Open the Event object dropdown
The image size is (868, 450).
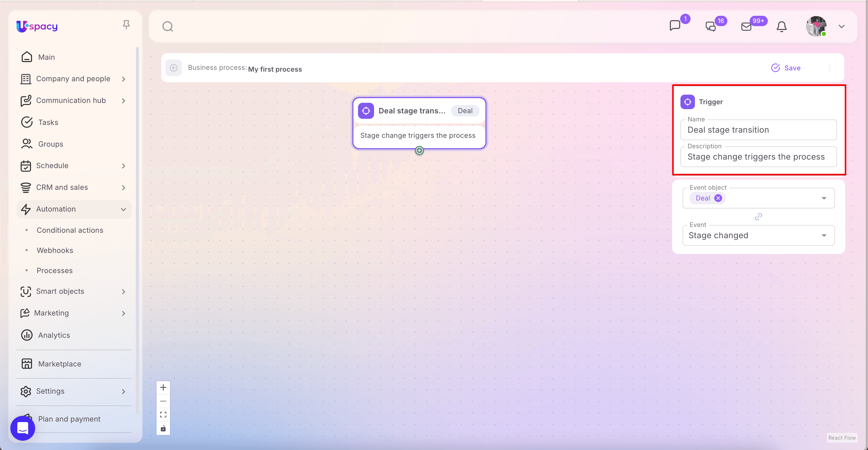(824, 198)
